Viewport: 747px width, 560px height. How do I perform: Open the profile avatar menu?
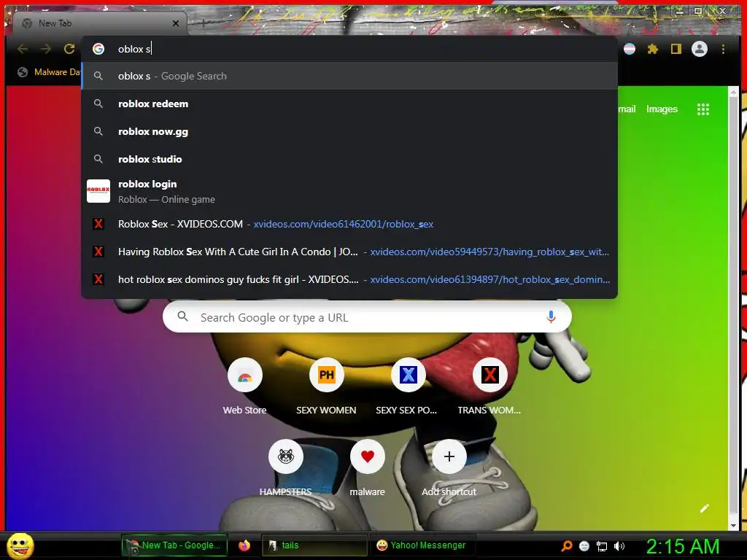pos(700,49)
